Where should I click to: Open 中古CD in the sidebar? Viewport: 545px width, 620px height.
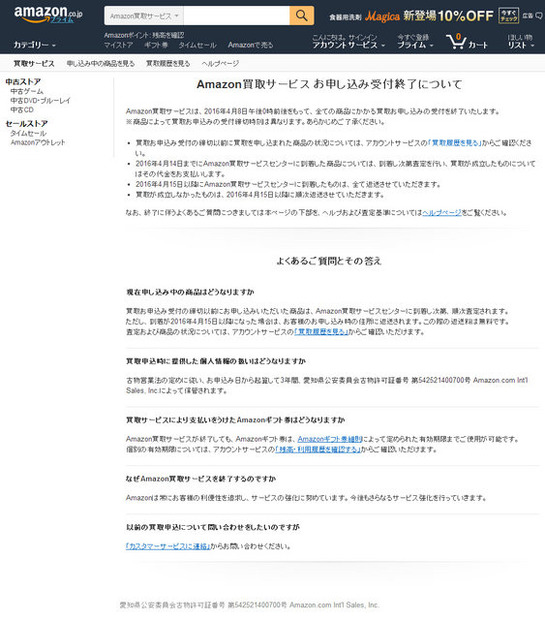click(22, 110)
